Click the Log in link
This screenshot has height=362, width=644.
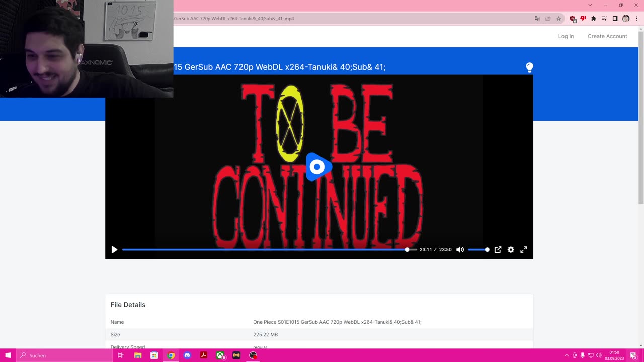(x=566, y=36)
